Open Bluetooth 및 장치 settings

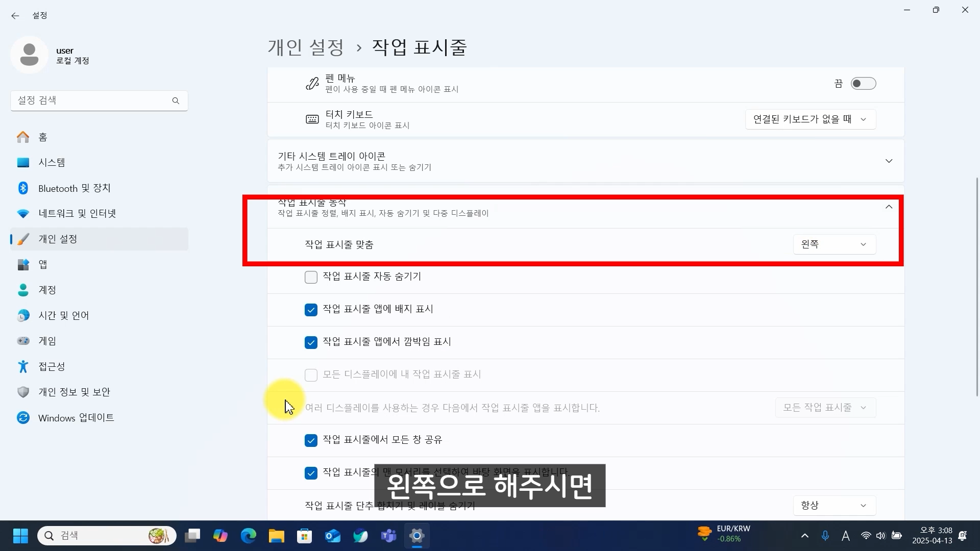74,188
